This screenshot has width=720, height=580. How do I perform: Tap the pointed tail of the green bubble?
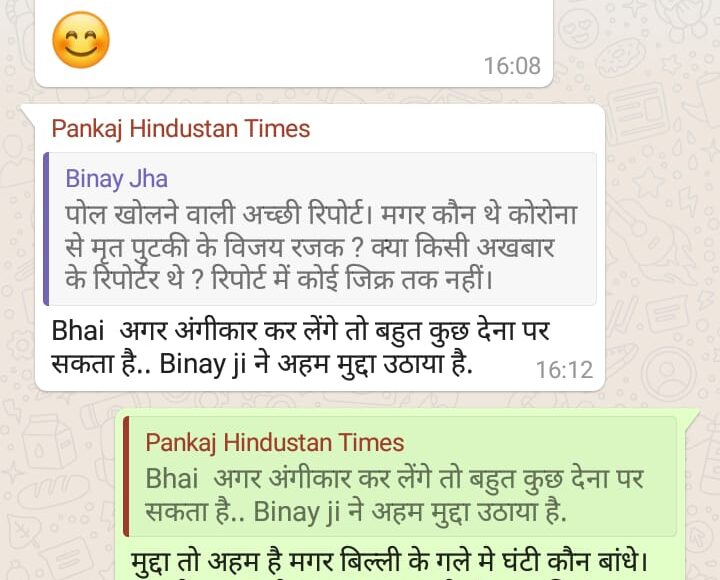tap(692, 416)
